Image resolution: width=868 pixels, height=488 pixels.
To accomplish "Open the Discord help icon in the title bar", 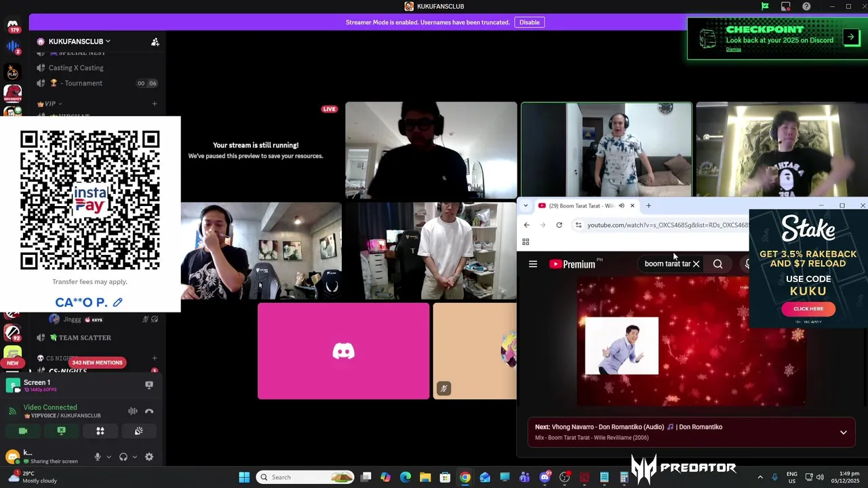I will point(806,6).
